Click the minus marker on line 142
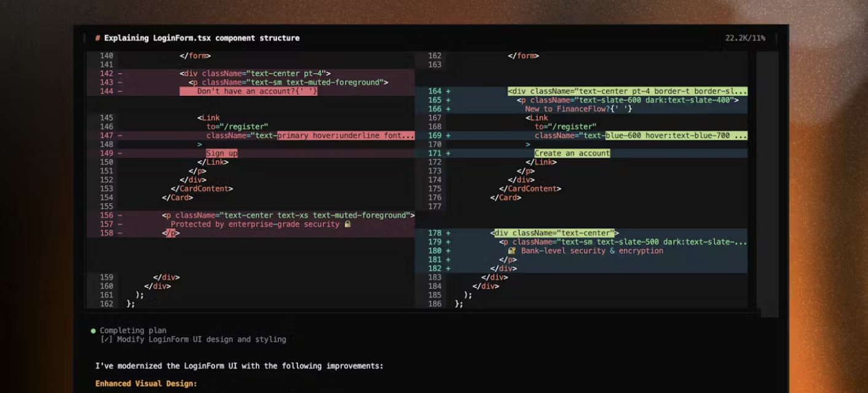This screenshot has height=393, width=868. [120, 74]
